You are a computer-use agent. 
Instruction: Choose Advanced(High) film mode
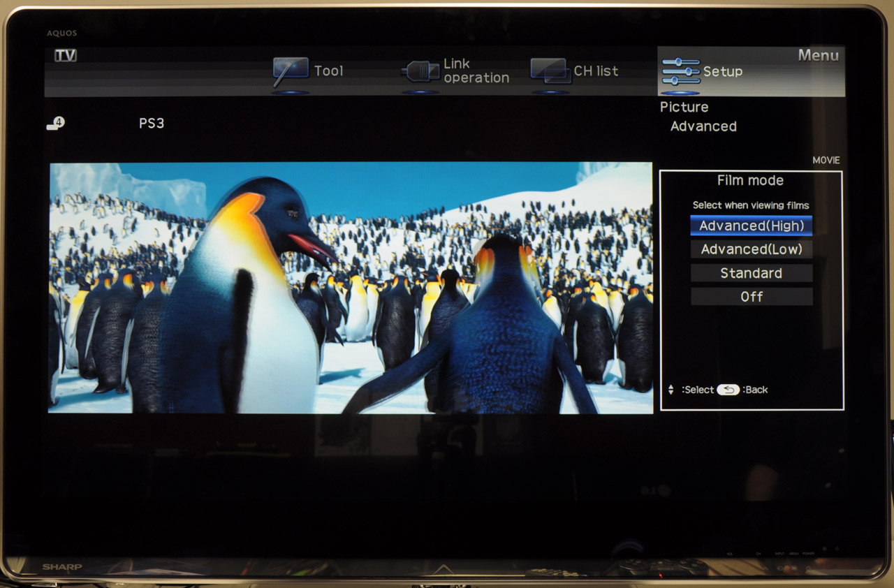[x=752, y=226]
